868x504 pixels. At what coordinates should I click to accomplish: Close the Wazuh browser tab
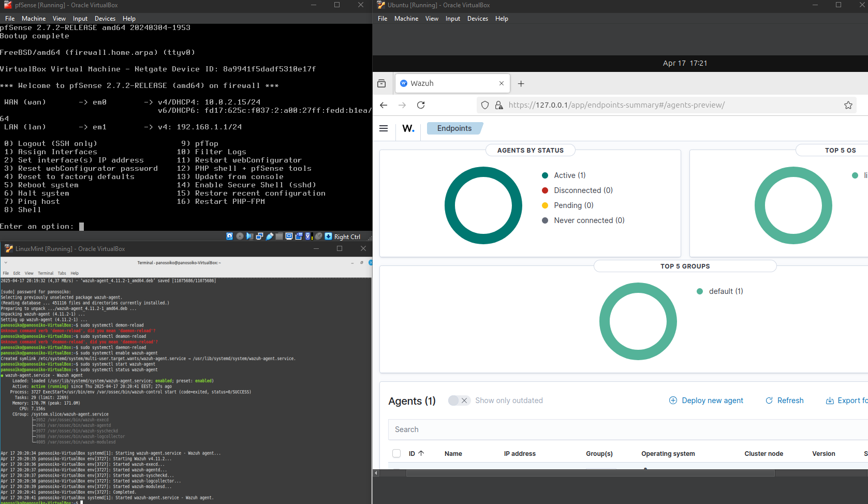tap(502, 83)
